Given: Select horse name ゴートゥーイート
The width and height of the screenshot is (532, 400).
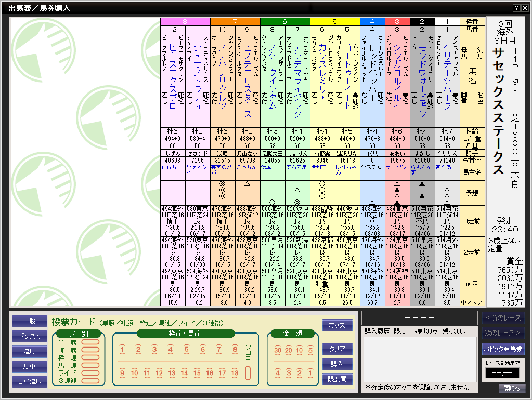Looking at the screenshot, I should click(347, 76).
